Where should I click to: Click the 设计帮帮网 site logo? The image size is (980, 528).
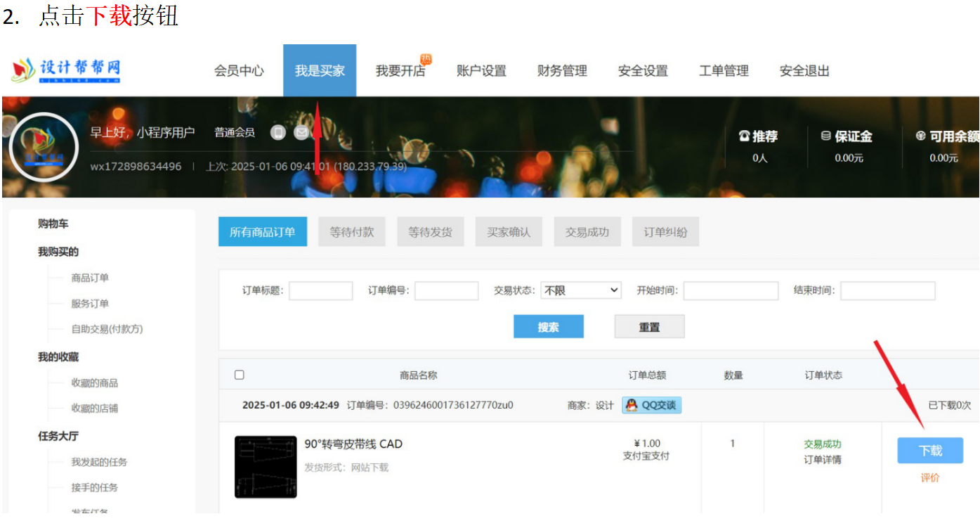(67, 70)
